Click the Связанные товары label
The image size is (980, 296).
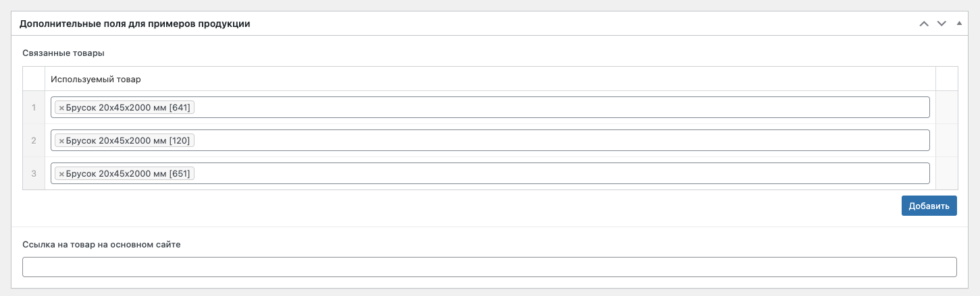[63, 53]
